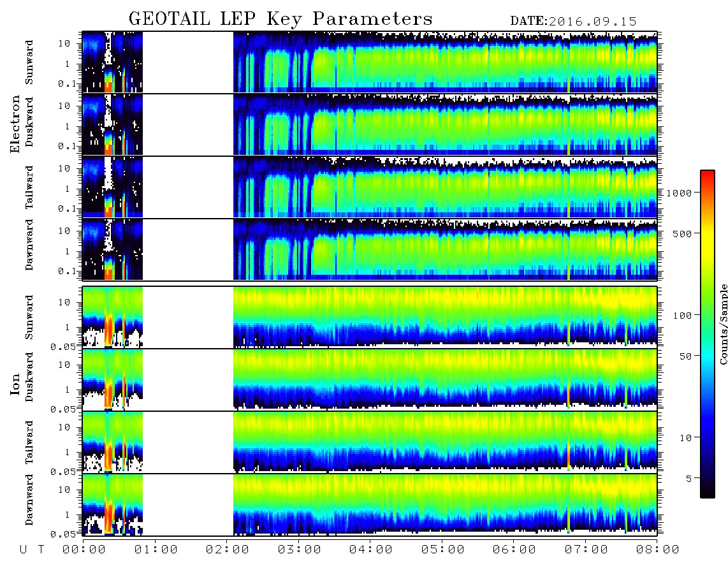The image size is (728, 561).
Task: Select Dawnward label of Ion group
Action: pos(29,500)
